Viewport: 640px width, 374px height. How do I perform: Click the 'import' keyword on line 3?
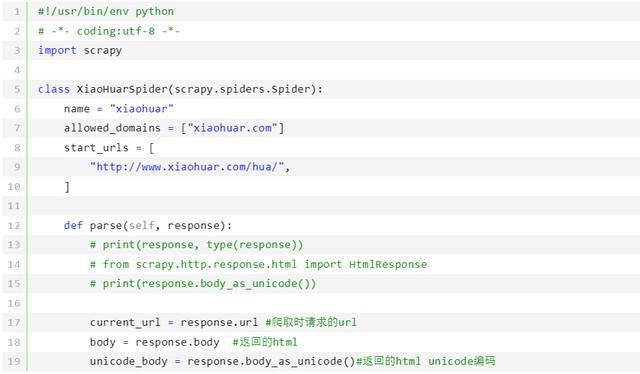click(x=57, y=50)
